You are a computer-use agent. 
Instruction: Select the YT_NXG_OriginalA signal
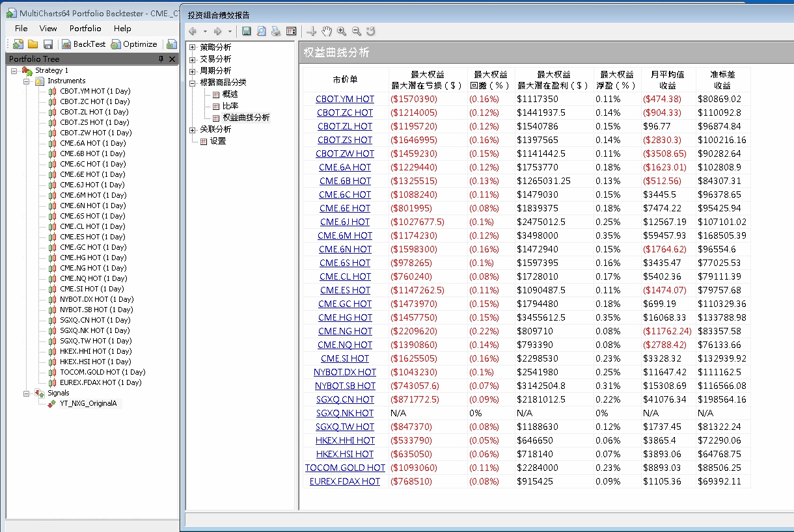point(88,403)
